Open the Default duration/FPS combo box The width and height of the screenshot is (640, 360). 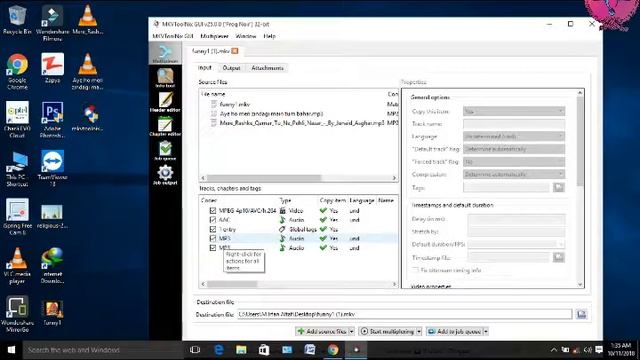pos(516,244)
